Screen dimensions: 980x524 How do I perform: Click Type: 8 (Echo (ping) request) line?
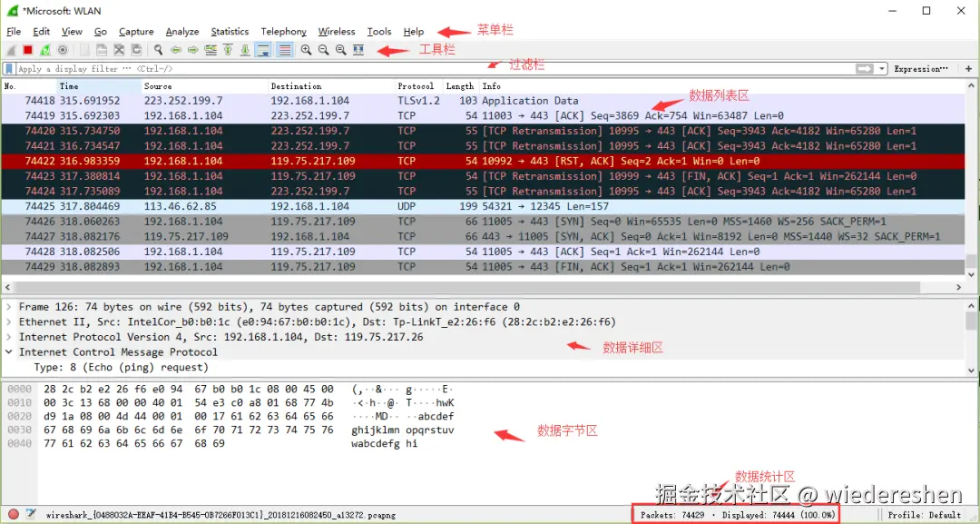(x=122, y=367)
